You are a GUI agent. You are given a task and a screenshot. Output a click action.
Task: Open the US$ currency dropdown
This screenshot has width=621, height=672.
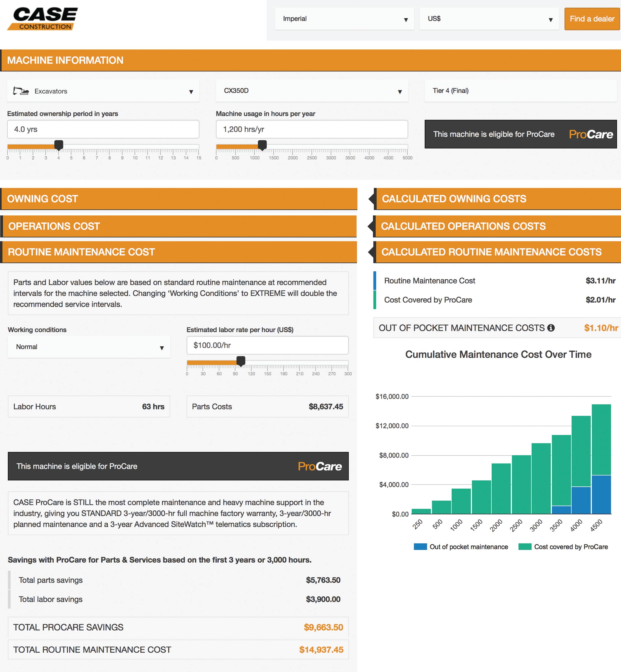click(489, 19)
